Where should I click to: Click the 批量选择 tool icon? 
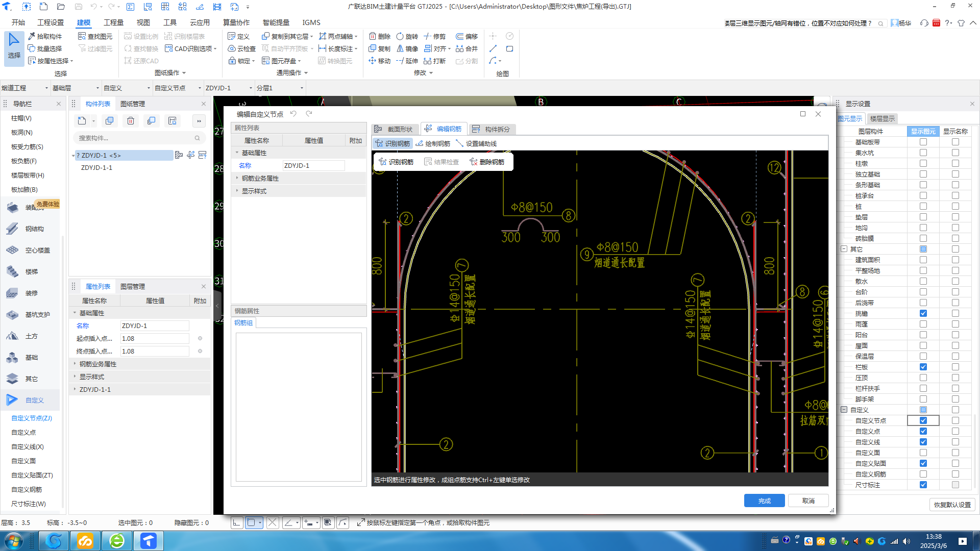click(x=32, y=48)
